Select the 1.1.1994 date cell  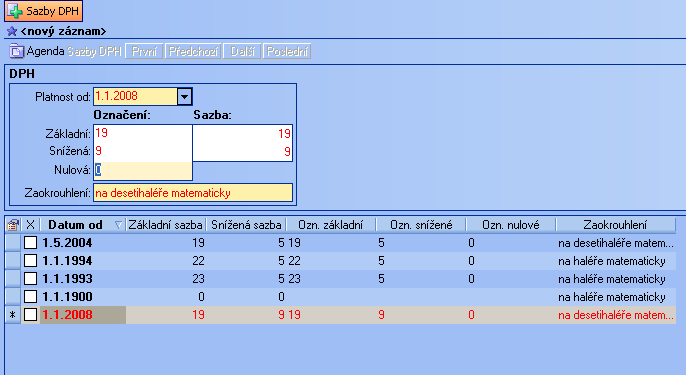click(x=83, y=261)
